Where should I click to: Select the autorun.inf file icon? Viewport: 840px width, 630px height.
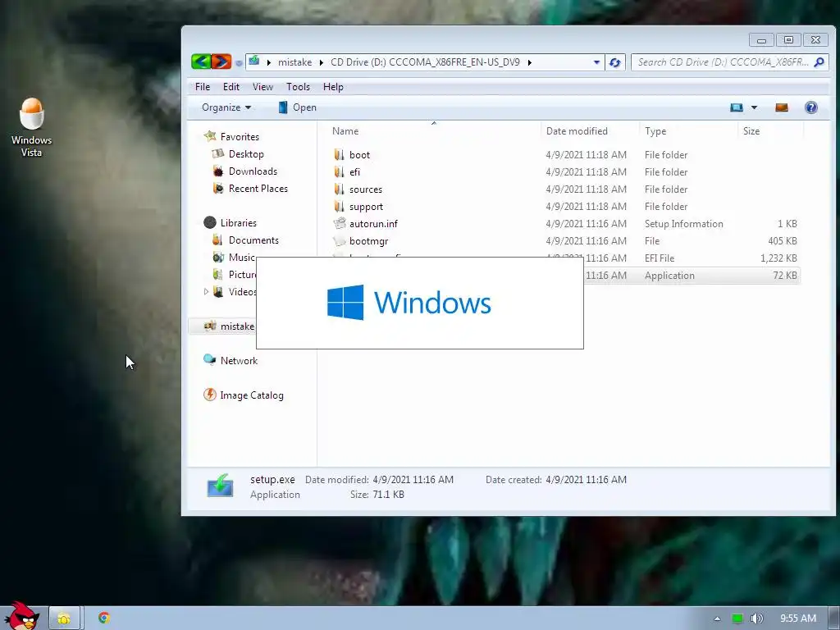coord(340,223)
